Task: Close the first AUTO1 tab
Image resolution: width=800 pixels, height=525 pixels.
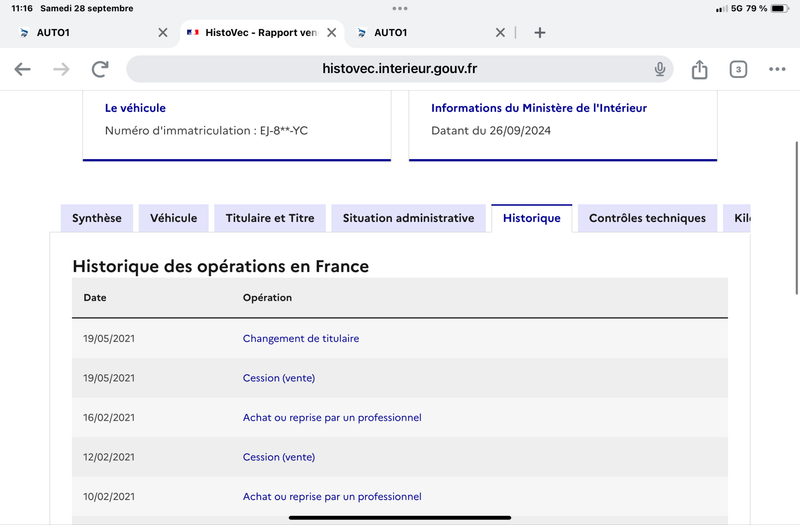Action: point(163,33)
